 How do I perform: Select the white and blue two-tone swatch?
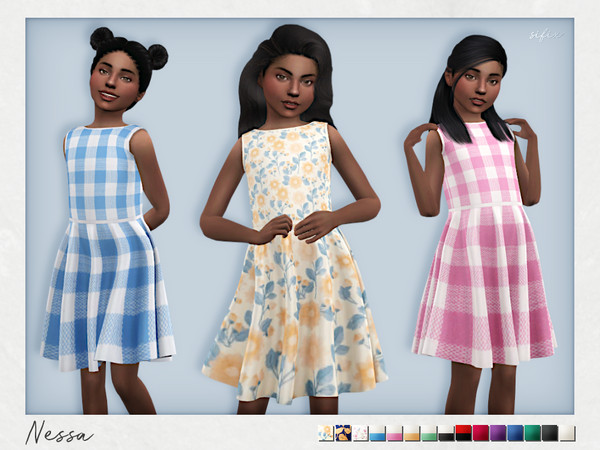tap(377, 433)
